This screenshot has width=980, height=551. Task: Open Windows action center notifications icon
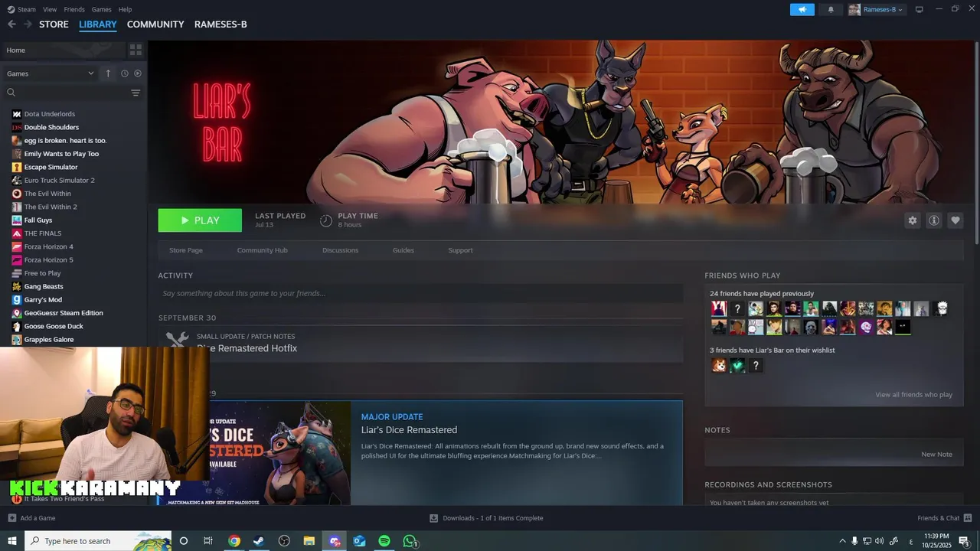click(x=964, y=541)
